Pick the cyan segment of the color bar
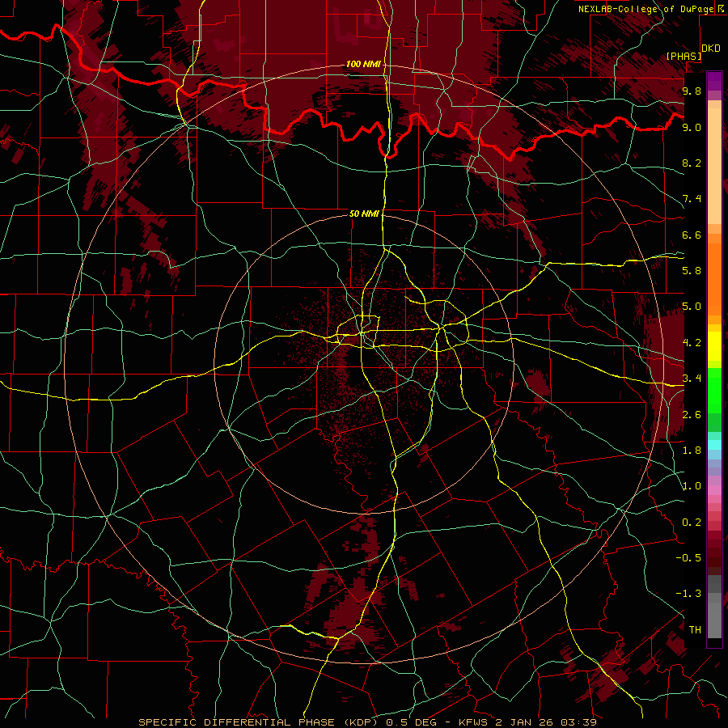 [714, 445]
